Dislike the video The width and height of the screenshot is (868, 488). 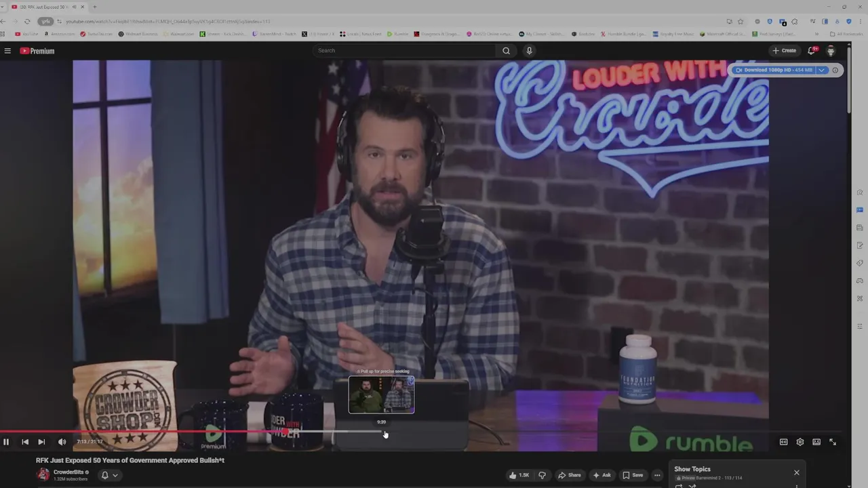[542, 475]
